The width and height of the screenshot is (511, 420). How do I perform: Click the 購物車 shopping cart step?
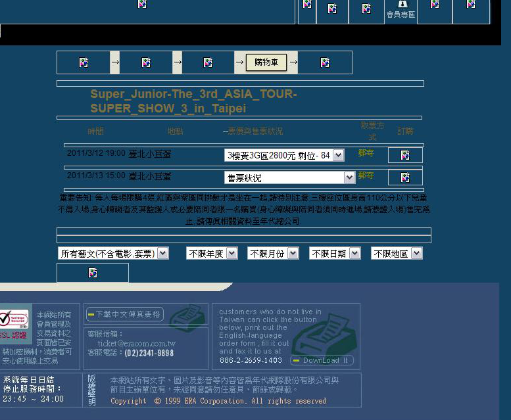point(266,62)
